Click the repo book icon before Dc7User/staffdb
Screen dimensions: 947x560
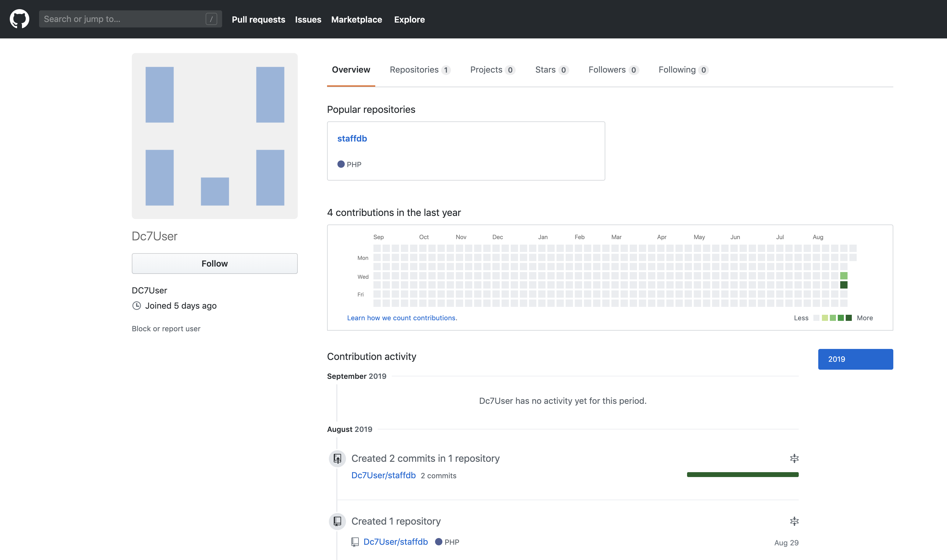coord(355,542)
